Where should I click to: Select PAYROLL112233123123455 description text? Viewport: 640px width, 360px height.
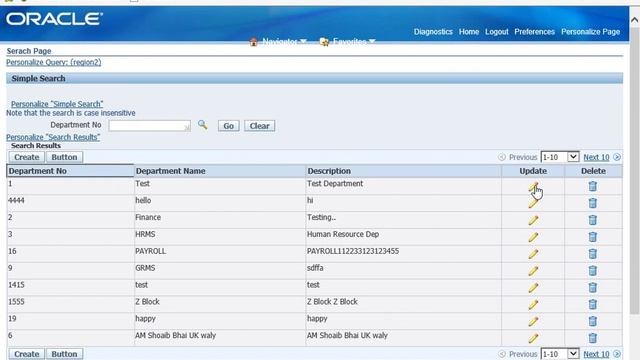coord(353,251)
